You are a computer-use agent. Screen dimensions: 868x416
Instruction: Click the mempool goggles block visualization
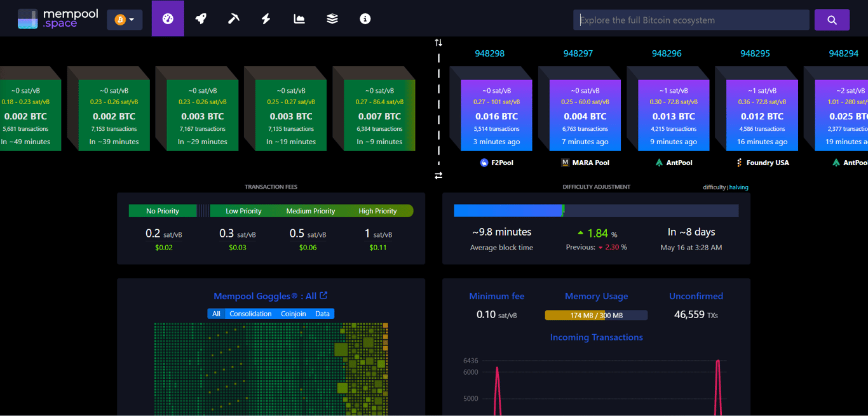point(271,368)
